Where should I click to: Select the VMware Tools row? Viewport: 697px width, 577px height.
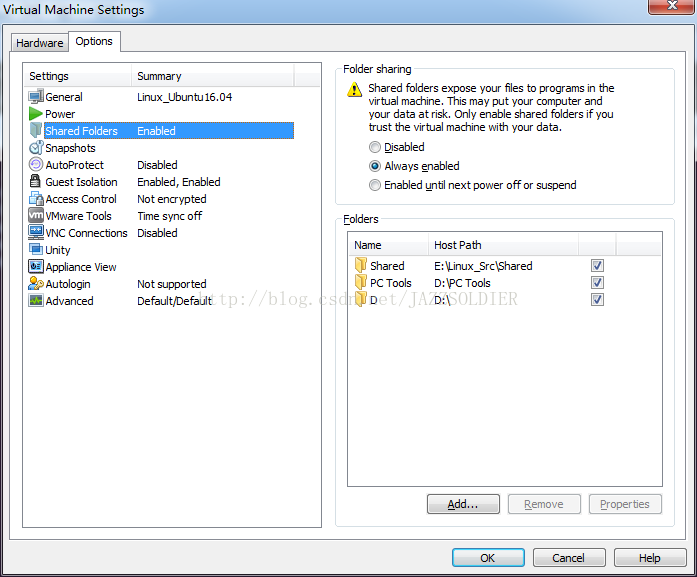click(161, 216)
